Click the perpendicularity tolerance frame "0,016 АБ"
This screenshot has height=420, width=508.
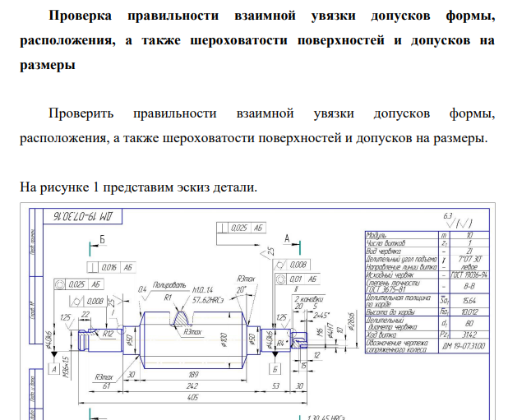[111, 267]
